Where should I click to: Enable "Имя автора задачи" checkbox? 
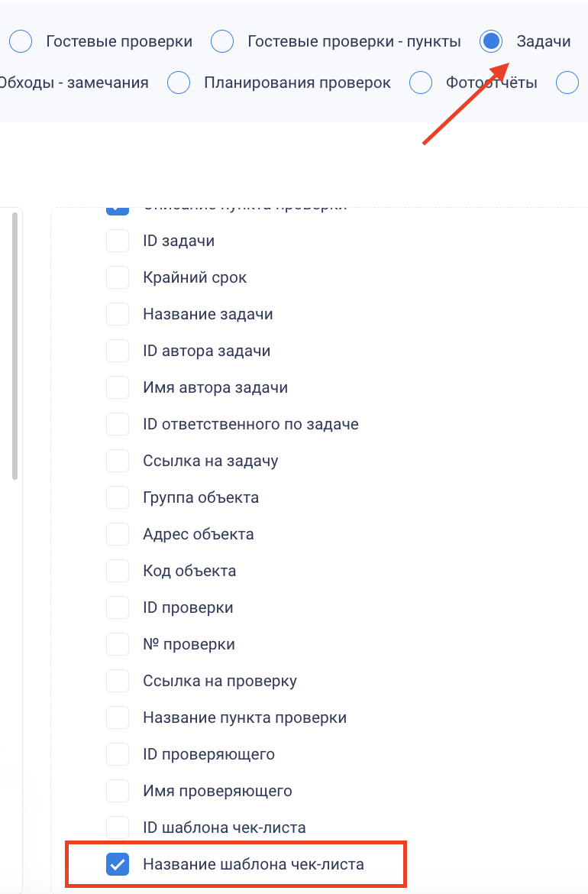pyautogui.click(x=118, y=387)
